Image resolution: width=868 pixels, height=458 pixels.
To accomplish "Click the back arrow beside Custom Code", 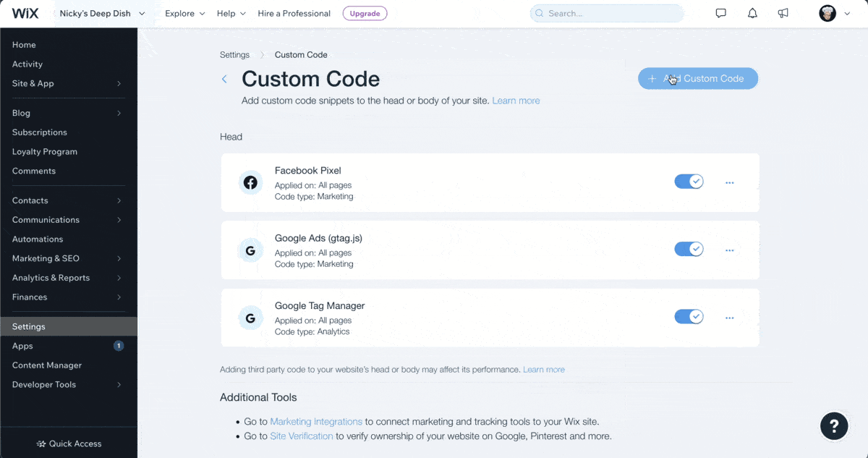I will (224, 79).
